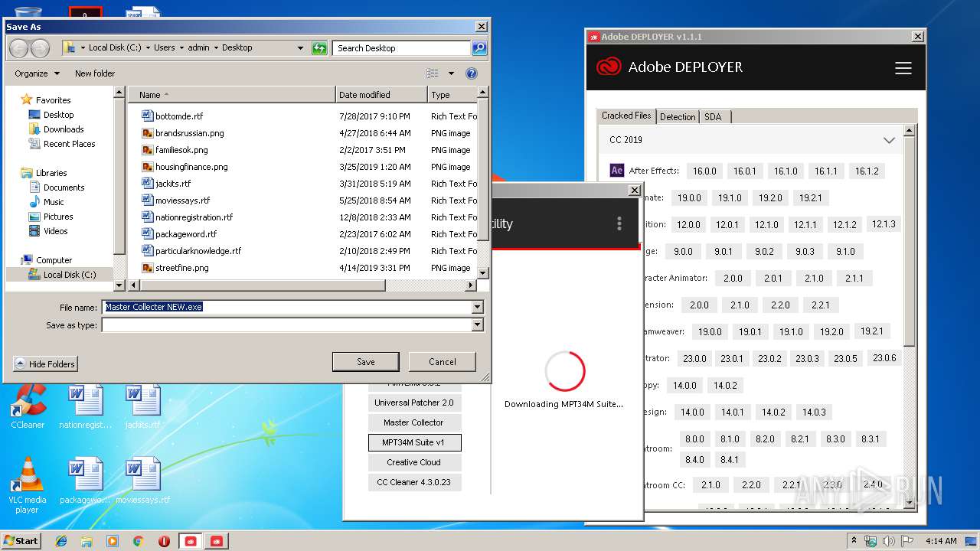This screenshot has width=980, height=551.
Task: Click the Start button
Action: coord(21,541)
